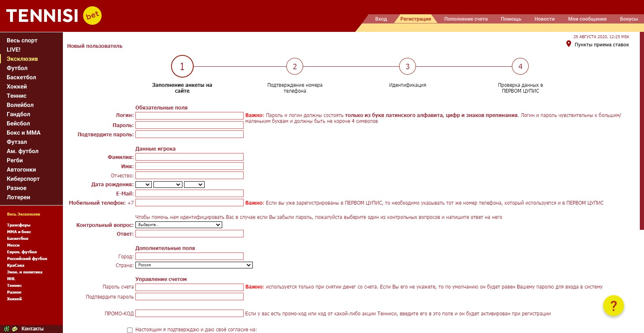Open the Пополнение счета tab
This screenshot has height=333, width=644.
click(466, 19)
